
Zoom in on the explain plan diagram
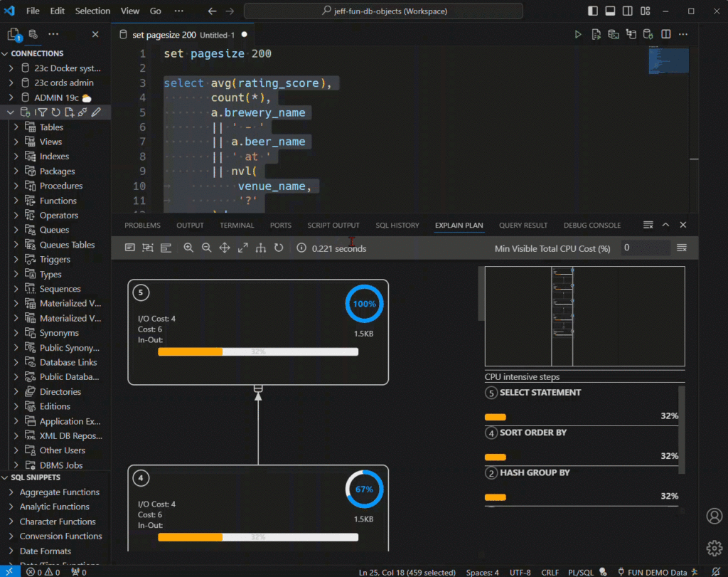coord(188,248)
